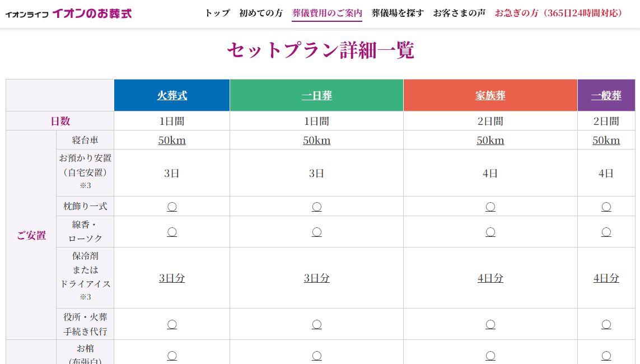This screenshot has height=364, width=640.
Task: Click 50km 寝台車 link under 家族葬
Action: point(490,140)
